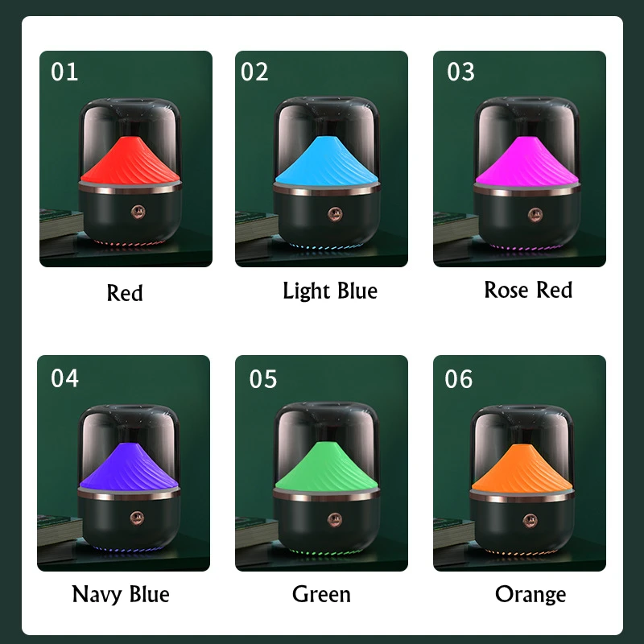The height and width of the screenshot is (644, 644).
Task: Click the "Orange" color label
Action: 530,595
